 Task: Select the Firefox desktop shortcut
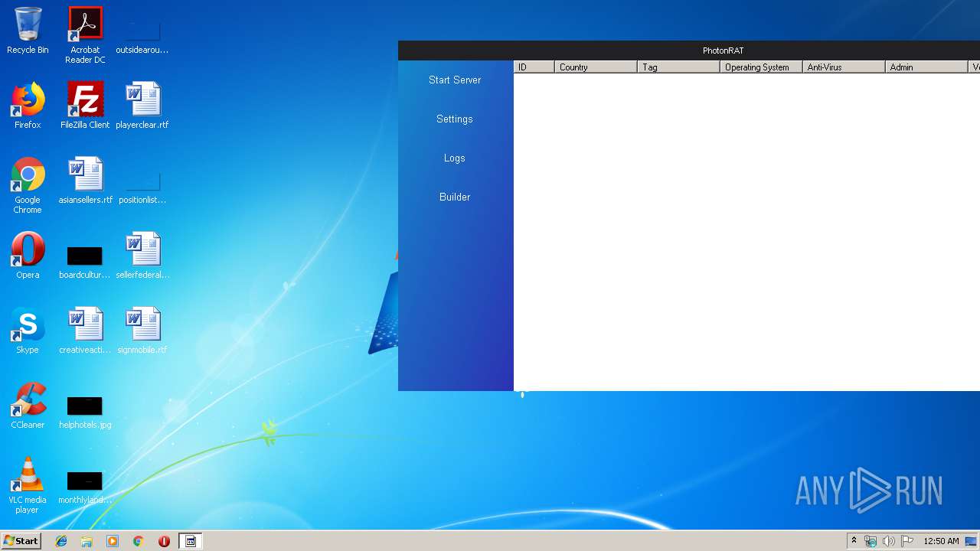(x=28, y=106)
